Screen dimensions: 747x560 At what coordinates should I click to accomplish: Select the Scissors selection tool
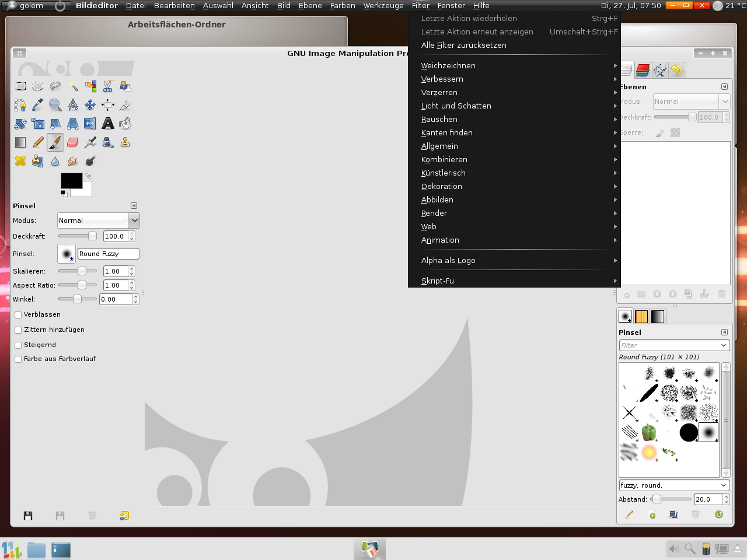(x=108, y=86)
